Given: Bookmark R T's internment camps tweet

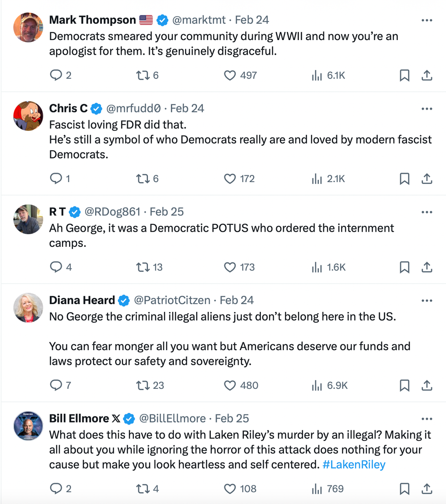Looking at the screenshot, I should [x=404, y=267].
